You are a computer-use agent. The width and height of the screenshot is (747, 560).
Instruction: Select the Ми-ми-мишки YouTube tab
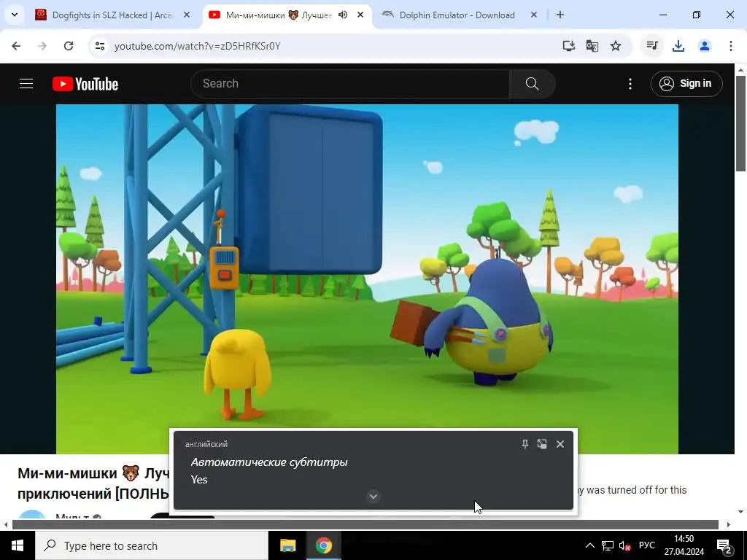click(287, 15)
